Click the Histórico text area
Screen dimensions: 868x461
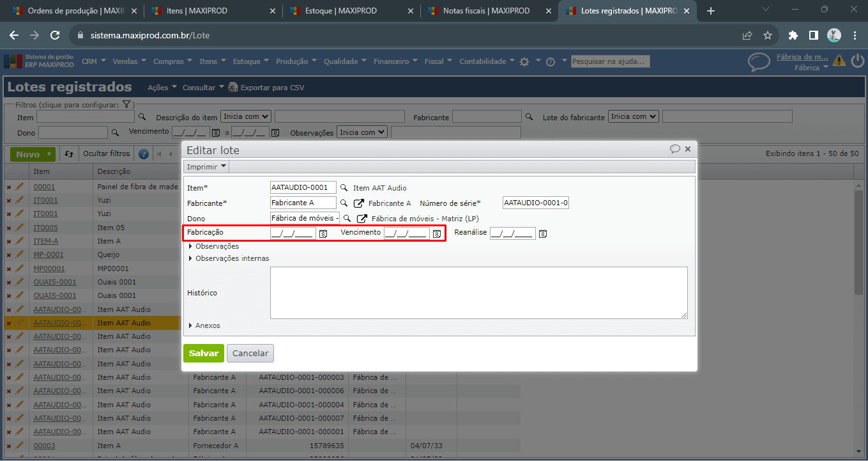pyautogui.click(x=479, y=293)
